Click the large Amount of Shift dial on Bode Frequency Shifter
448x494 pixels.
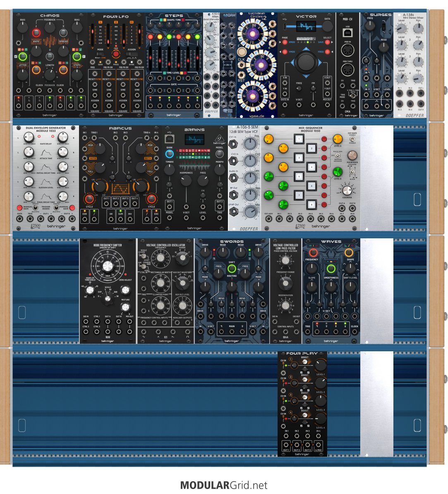pyautogui.click(x=108, y=266)
